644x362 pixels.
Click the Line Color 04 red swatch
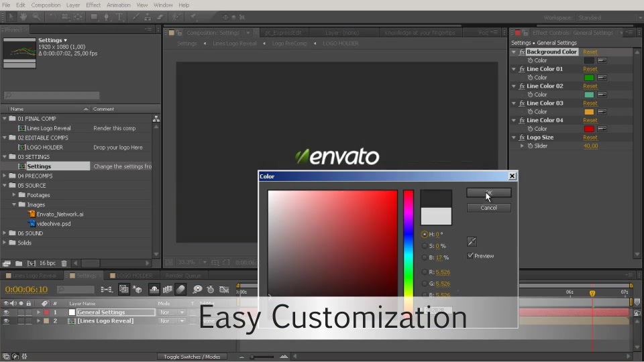coord(589,129)
